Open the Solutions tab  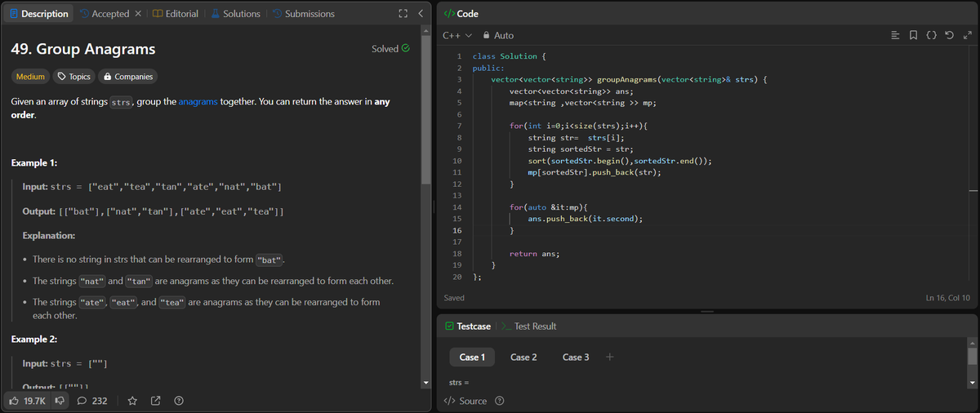click(x=235, y=14)
